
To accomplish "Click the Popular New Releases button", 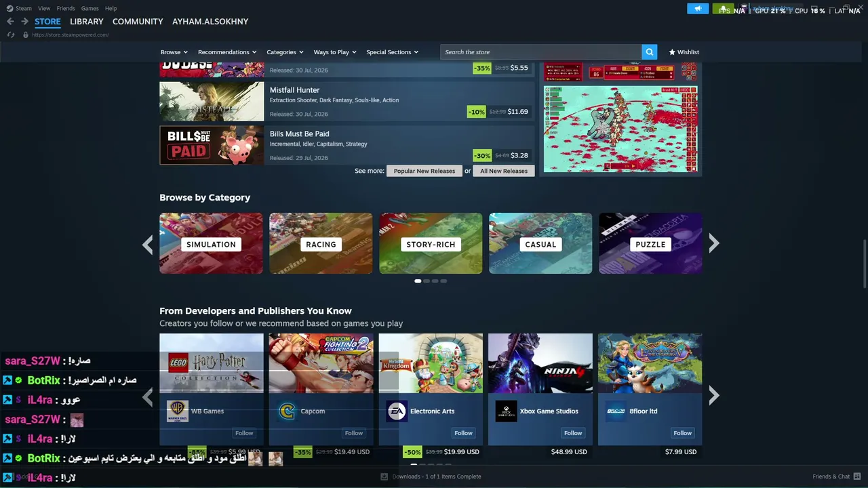I will point(425,171).
